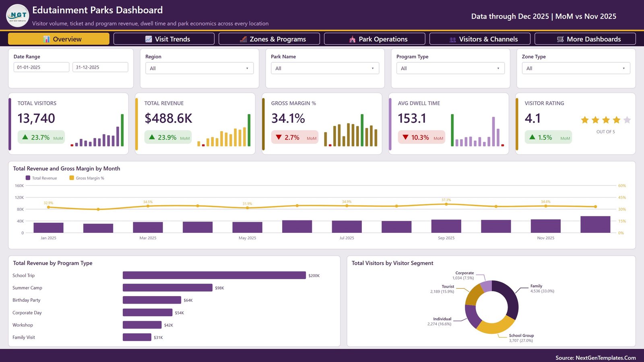Viewport: 644px width, 362px height.
Task: Open the Program Type dropdown
Action: tap(450, 68)
